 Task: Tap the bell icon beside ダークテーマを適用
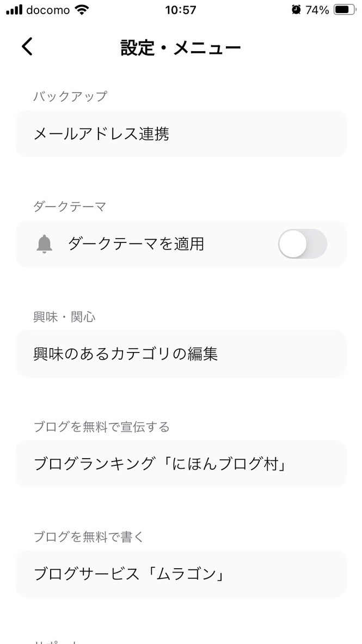(x=45, y=244)
